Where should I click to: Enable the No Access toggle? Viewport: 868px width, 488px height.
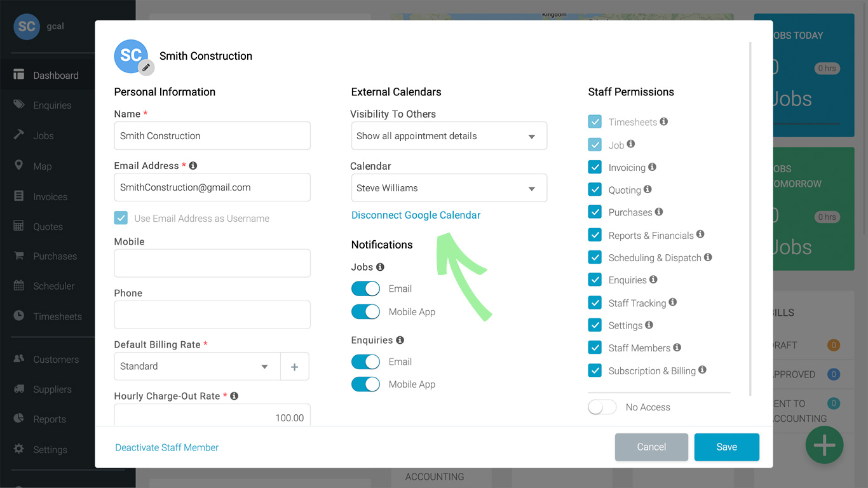(x=602, y=407)
